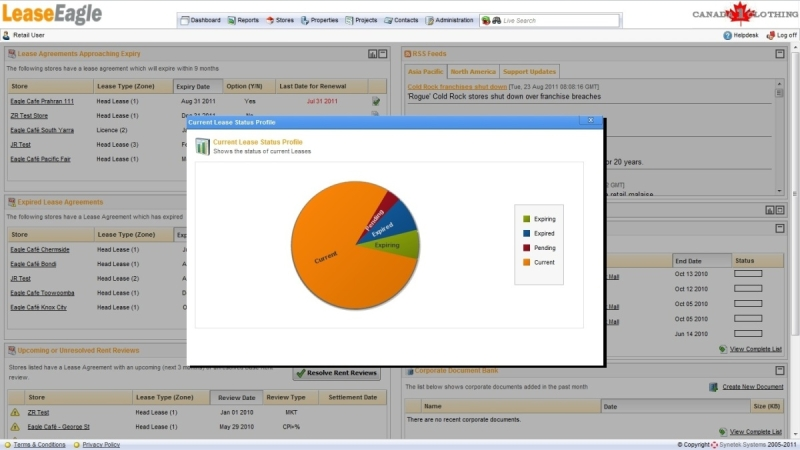The height and width of the screenshot is (450, 800).
Task: Collapse the Lease Agreements Approaching Expiry panel
Action: pos(383,54)
